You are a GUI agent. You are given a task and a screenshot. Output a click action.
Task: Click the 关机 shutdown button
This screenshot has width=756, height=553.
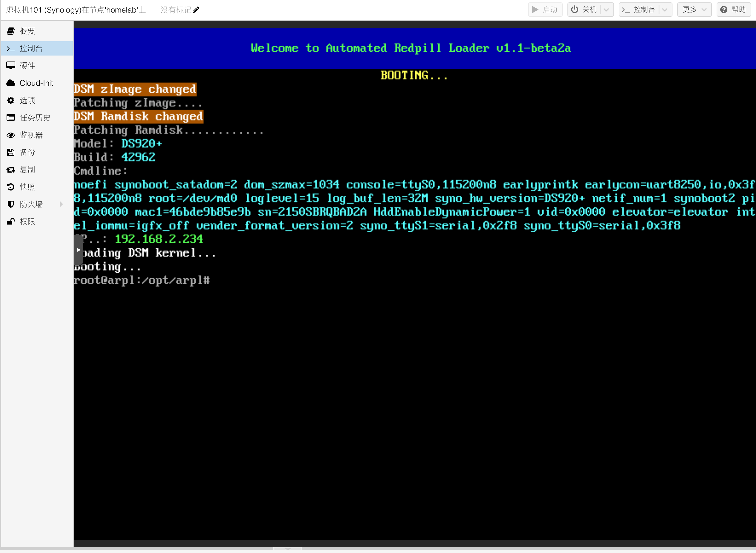click(x=584, y=10)
